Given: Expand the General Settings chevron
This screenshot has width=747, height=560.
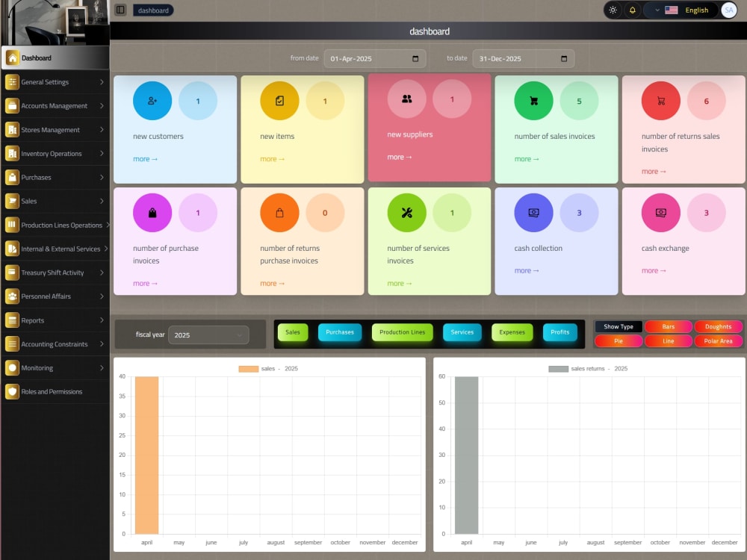Looking at the screenshot, I should pyautogui.click(x=102, y=82).
